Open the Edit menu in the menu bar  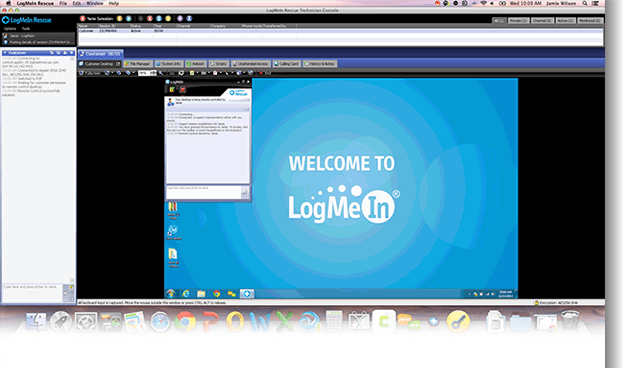pyautogui.click(x=77, y=3)
